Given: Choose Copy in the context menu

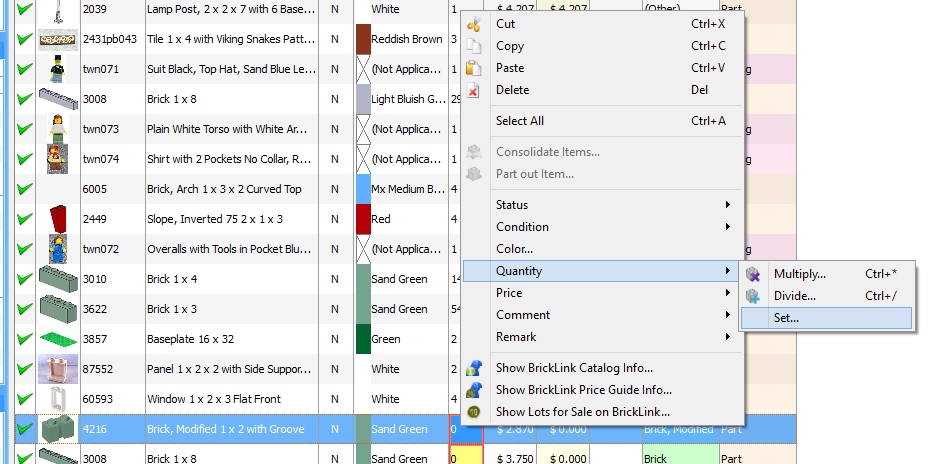Looking at the screenshot, I should 603,46.
